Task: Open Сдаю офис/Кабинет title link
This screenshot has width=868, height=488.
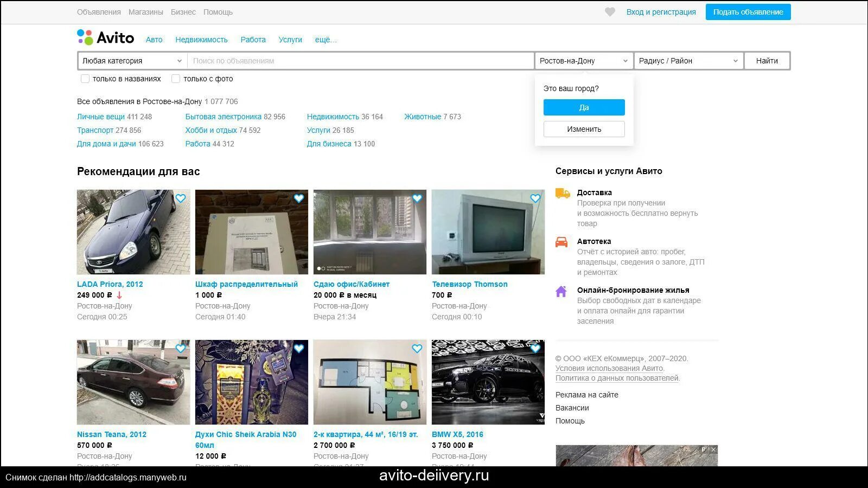Action: coord(352,284)
